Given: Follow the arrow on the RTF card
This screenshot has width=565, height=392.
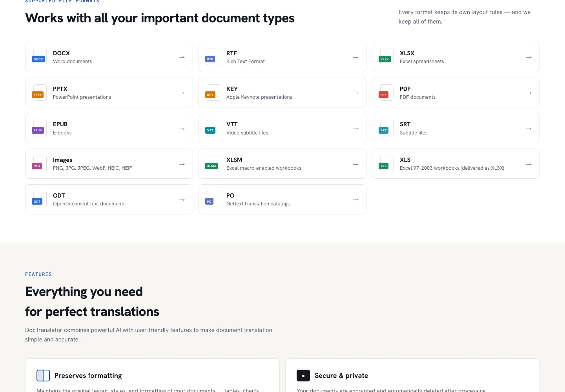Looking at the screenshot, I should tap(355, 57).
